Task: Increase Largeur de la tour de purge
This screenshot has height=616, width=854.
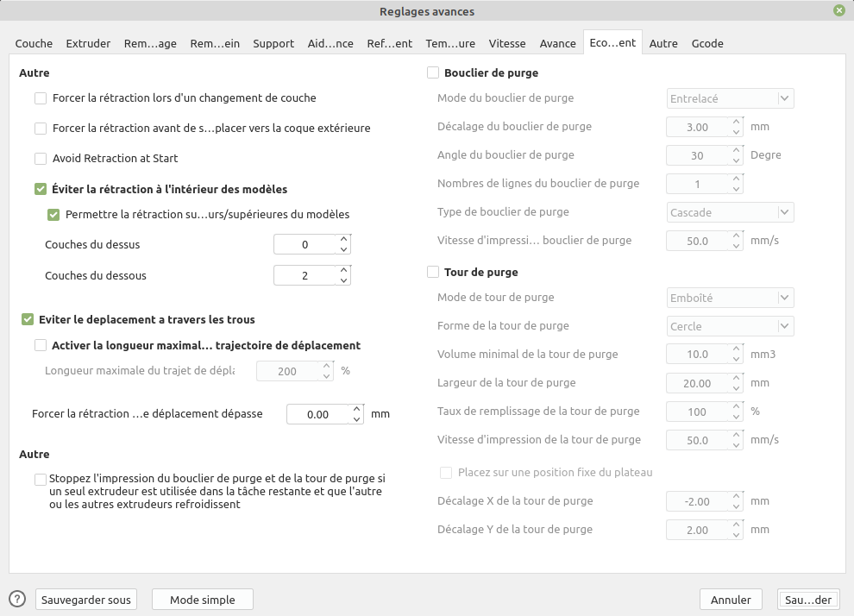Action: point(737,378)
